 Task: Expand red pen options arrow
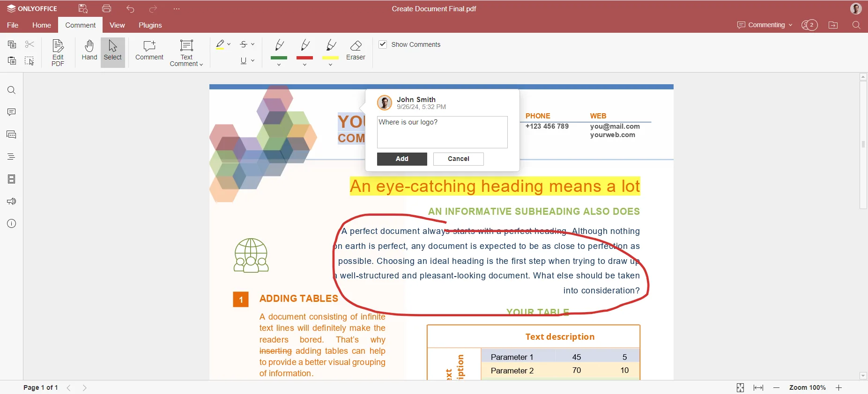pyautogui.click(x=305, y=65)
